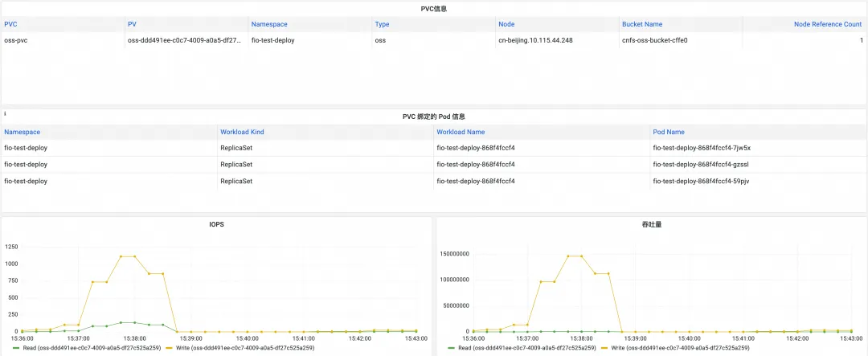
Task: Click pod fio-test-deploy-868f4fccf4-7jw5x
Action: tap(702, 148)
